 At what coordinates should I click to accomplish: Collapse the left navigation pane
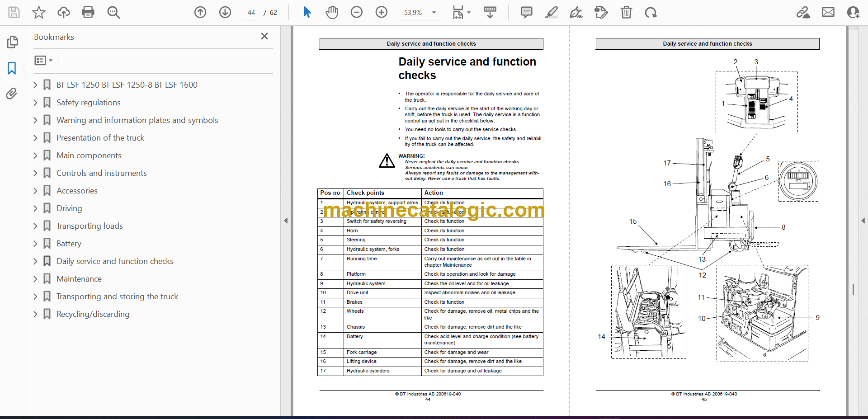pos(286,221)
